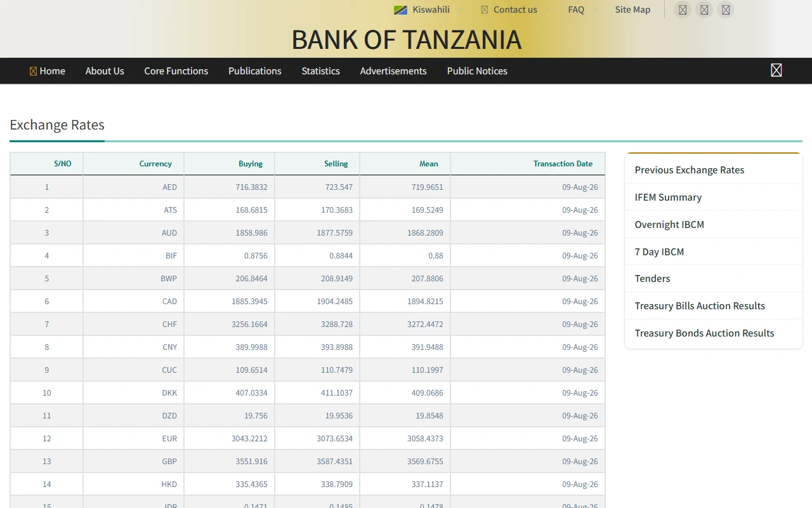Click EUR buying rate 3043.2212

point(249,439)
